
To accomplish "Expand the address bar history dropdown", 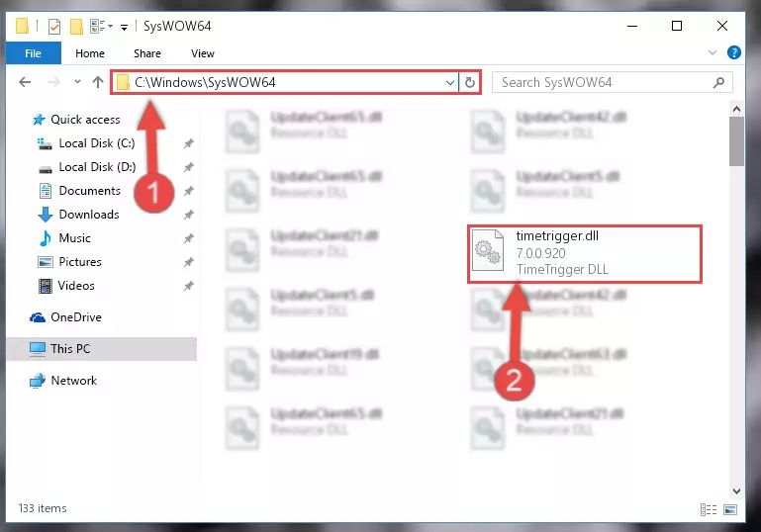I will (x=450, y=82).
